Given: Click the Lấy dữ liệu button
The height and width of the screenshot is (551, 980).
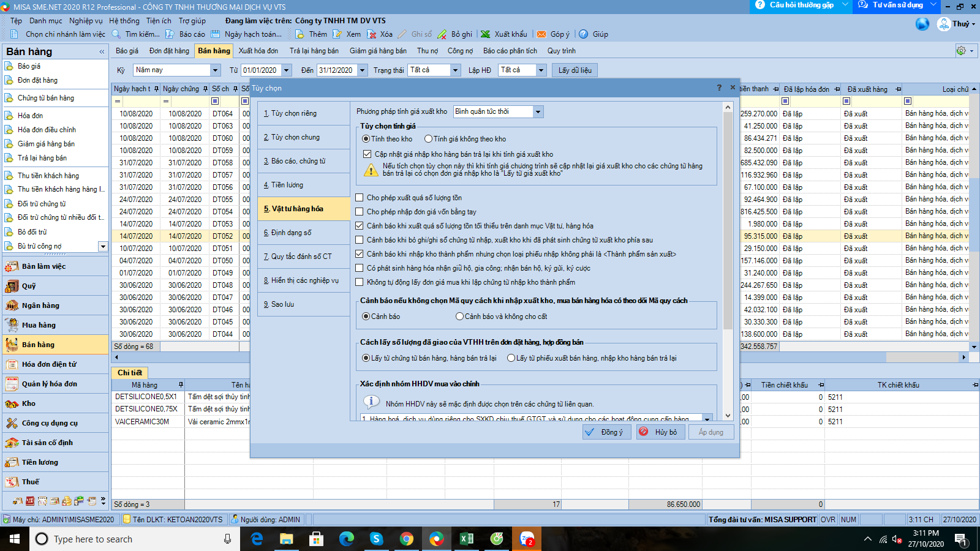Looking at the screenshot, I should [x=575, y=70].
